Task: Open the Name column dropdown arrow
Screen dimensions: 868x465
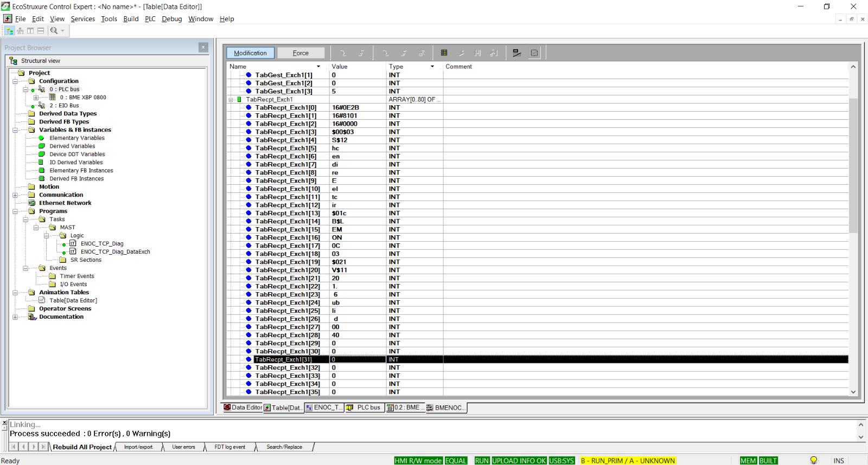Action: tap(318, 67)
